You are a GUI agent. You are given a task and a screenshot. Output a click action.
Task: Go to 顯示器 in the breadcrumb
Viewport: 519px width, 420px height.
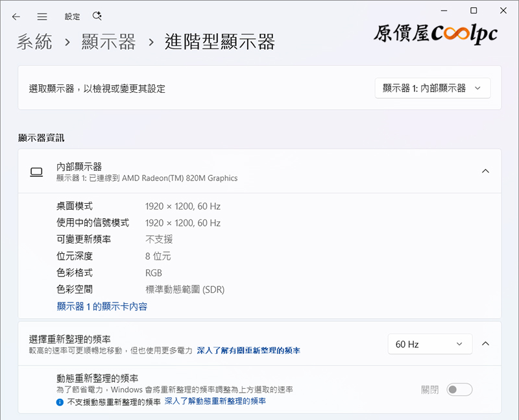(x=108, y=43)
